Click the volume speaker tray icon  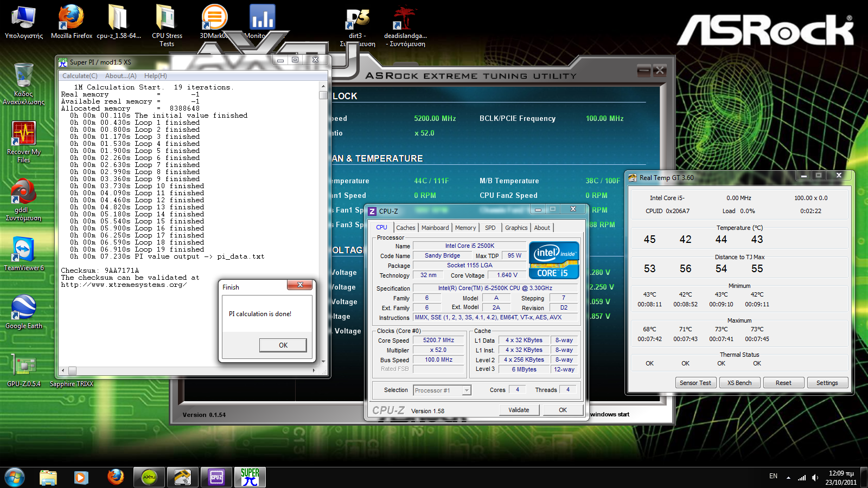pos(815,478)
